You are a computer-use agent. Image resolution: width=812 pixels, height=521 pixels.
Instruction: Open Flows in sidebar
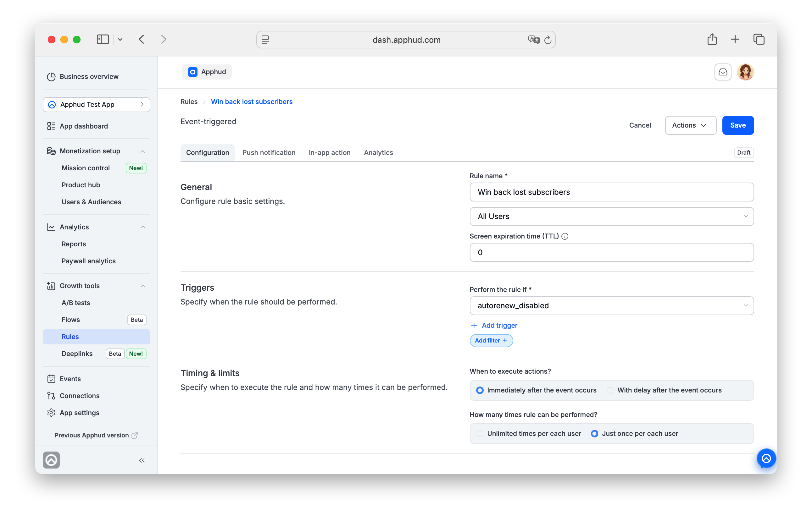pyautogui.click(x=70, y=320)
